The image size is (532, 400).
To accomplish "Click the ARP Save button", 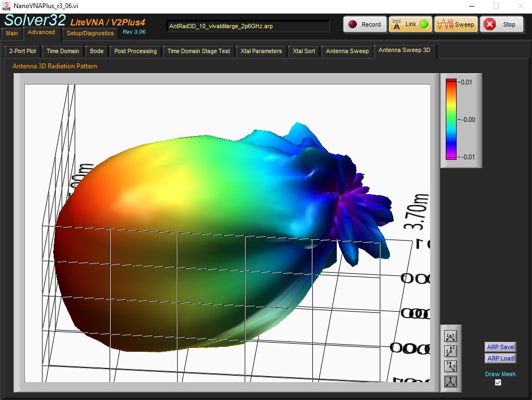I will [x=501, y=347].
